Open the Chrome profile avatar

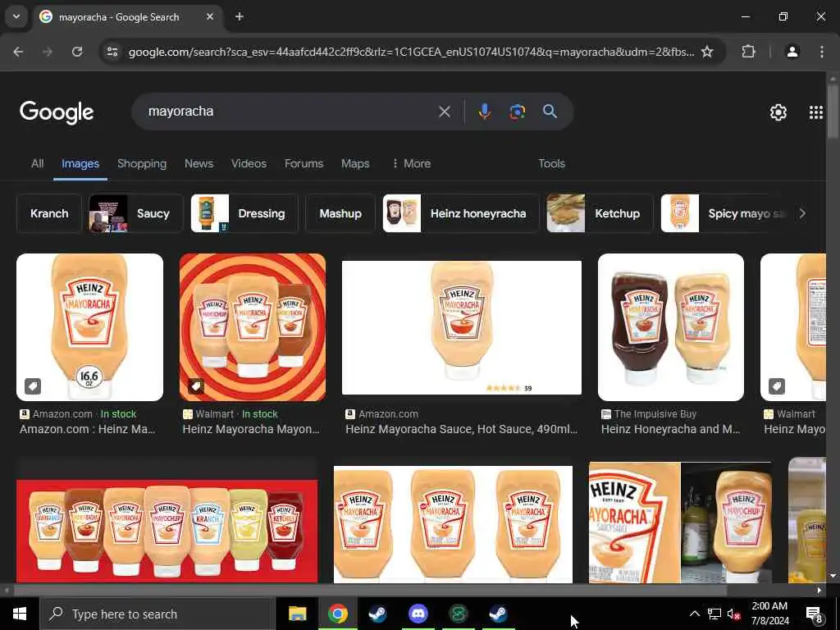pyautogui.click(x=792, y=52)
